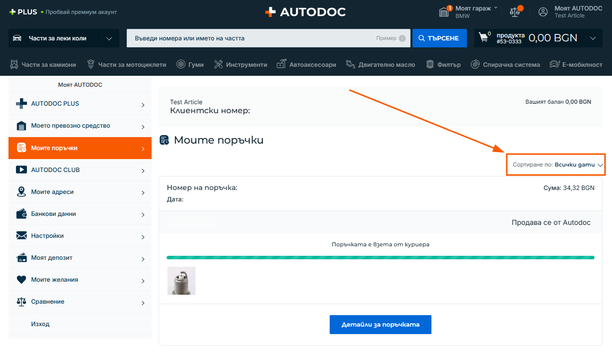Screen dimensions: 612x364
Task: Click the info icon beside Пример
Action: (x=402, y=38)
